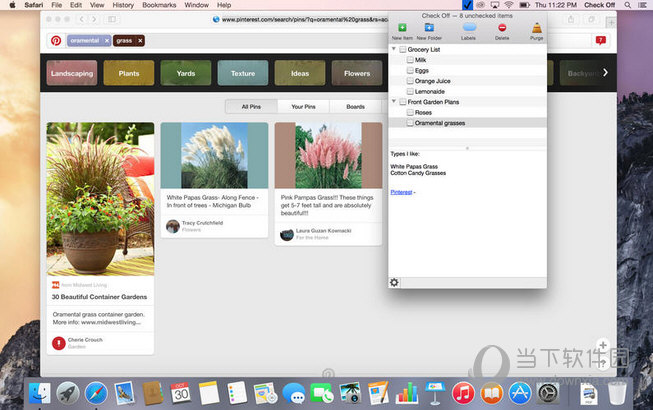The image size is (653, 410).
Task: Check the Roses checkbox
Action: [410, 112]
